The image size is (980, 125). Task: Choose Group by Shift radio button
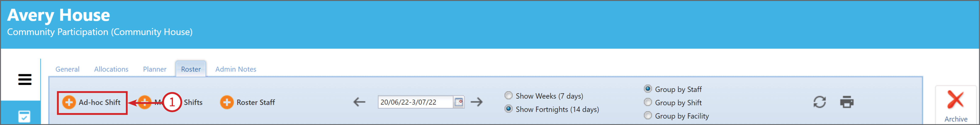click(648, 102)
